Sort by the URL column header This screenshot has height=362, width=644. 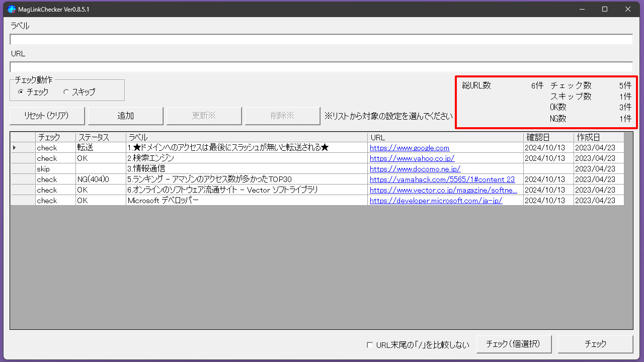click(x=445, y=137)
